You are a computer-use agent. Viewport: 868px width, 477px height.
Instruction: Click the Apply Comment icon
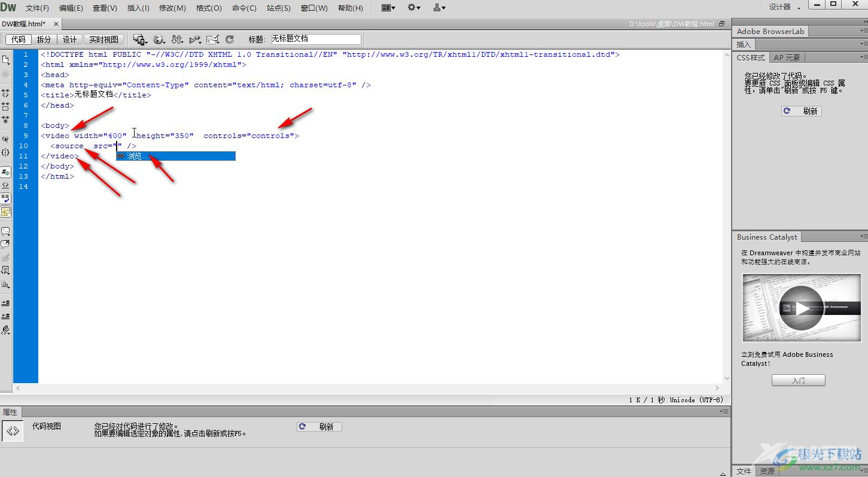[x=5, y=231]
